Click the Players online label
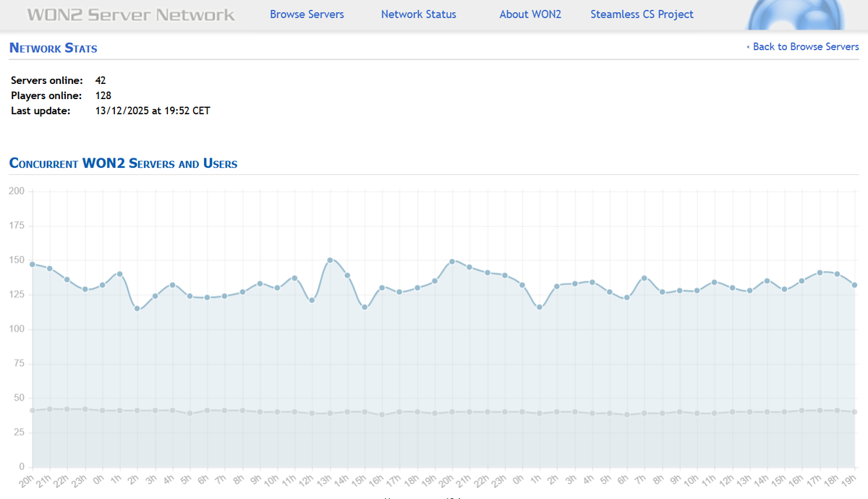 pyautogui.click(x=47, y=95)
